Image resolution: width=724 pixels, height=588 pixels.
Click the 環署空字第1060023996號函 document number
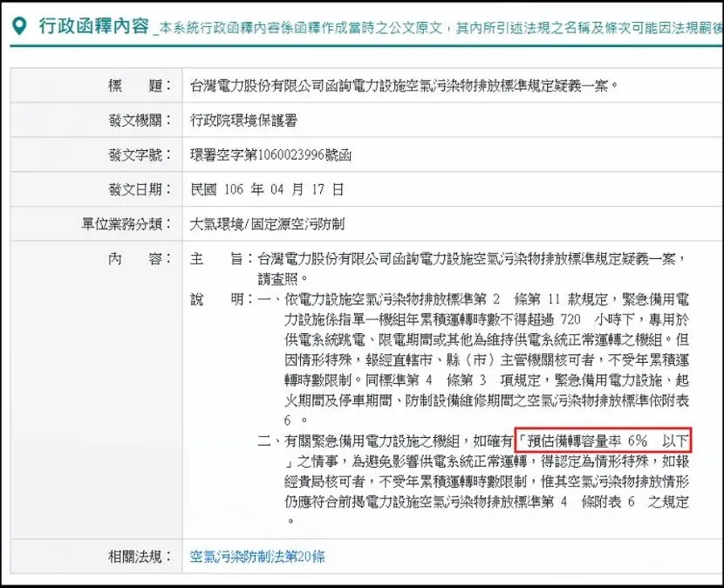(270, 154)
